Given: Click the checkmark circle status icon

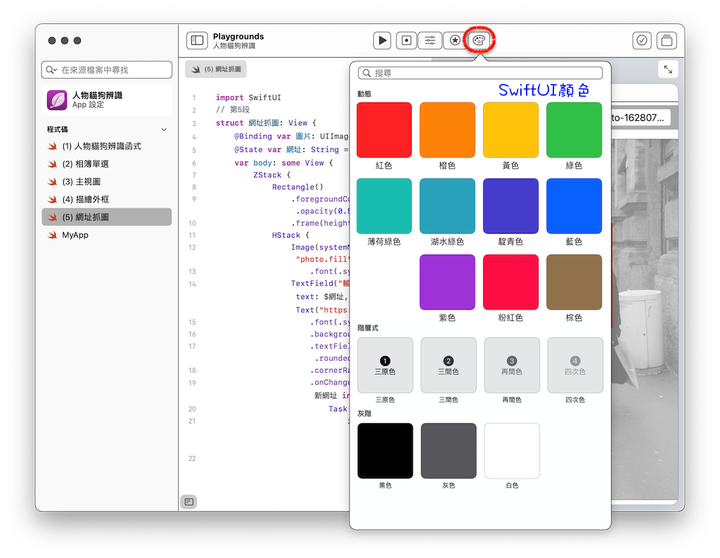Looking at the screenshot, I should [x=641, y=40].
